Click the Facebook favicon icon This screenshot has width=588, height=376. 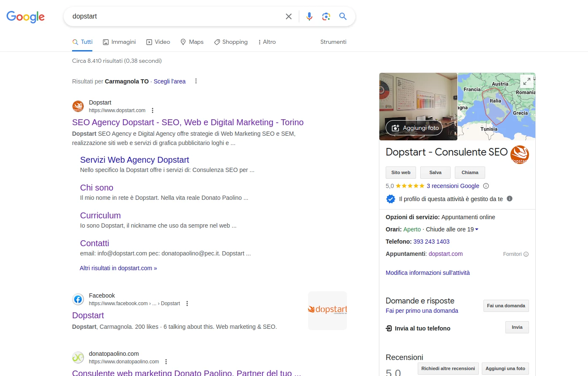coord(78,299)
